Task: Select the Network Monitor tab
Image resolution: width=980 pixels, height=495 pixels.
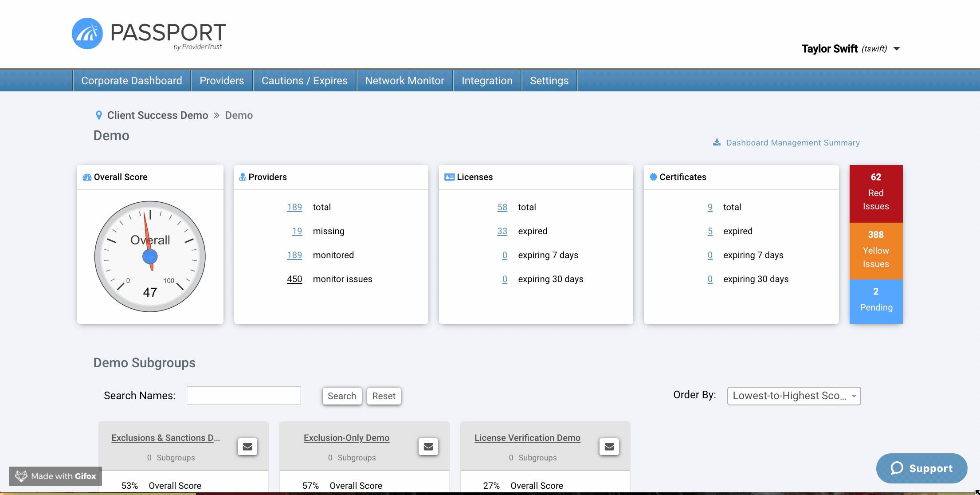Action: pyautogui.click(x=404, y=81)
